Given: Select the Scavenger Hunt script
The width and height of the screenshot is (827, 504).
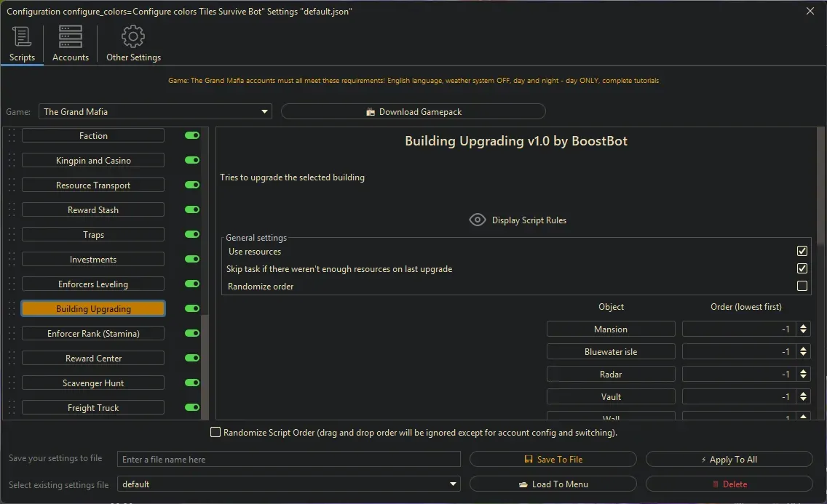Looking at the screenshot, I should coord(93,383).
